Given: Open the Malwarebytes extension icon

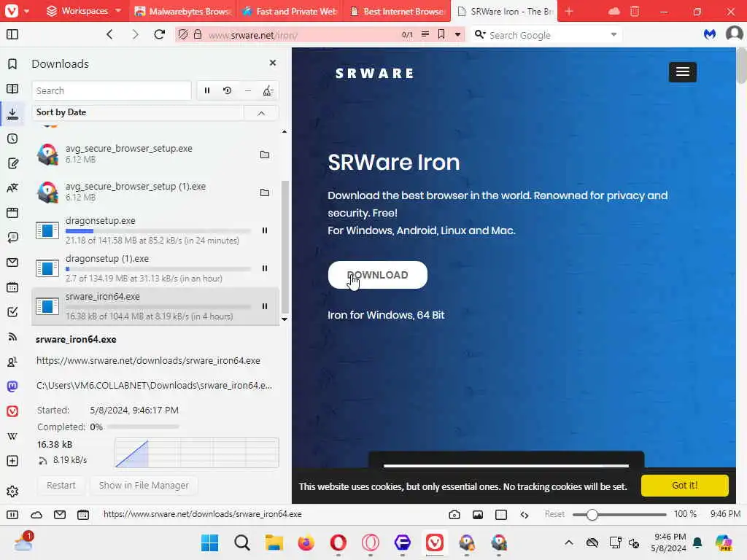Looking at the screenshot, I should (x=710, y=34).
